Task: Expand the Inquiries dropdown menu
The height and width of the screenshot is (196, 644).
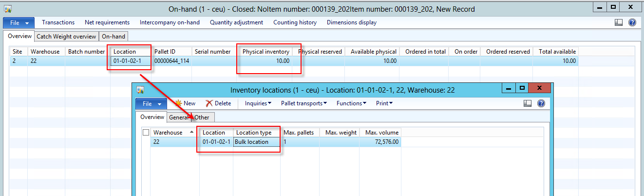Action: pyautogui.click(x=258, y=103)
